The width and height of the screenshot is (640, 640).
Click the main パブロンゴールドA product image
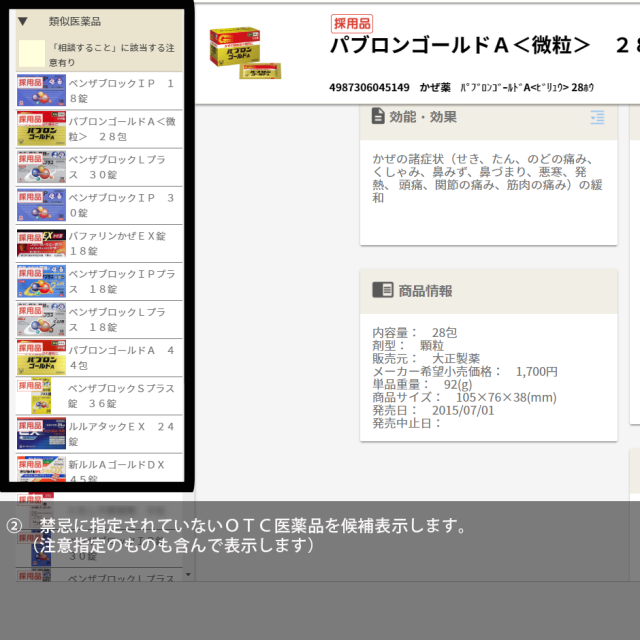point(245,53)
